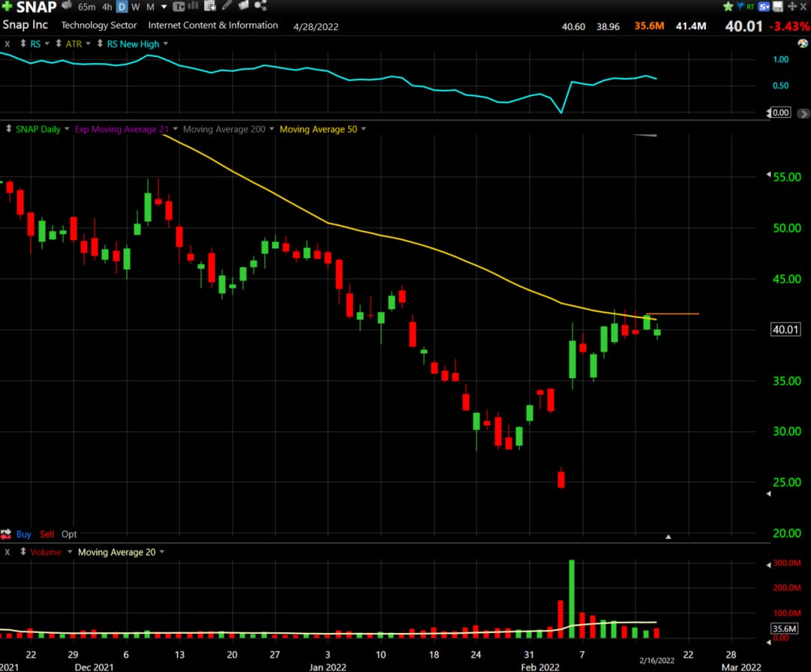Click the move arrows beside Volume

(x=23, y=551)
